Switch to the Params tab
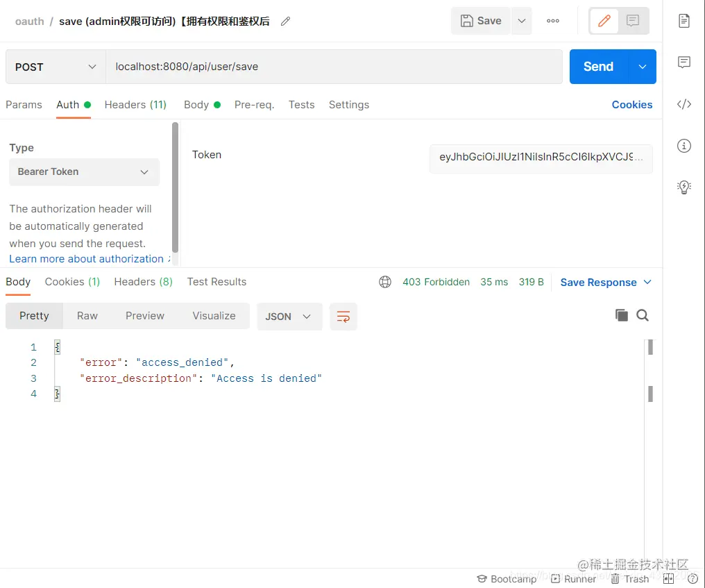705x588 pixels. point(24,104)
